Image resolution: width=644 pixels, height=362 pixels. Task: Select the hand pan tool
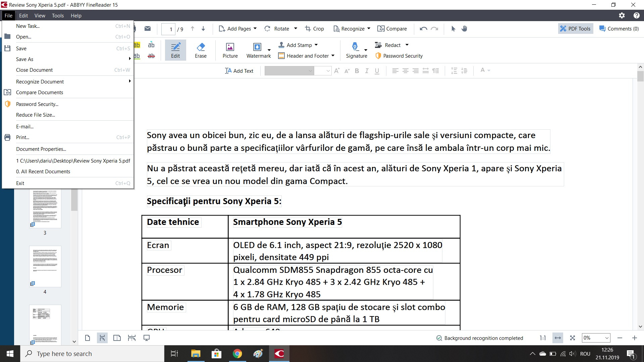464,29
